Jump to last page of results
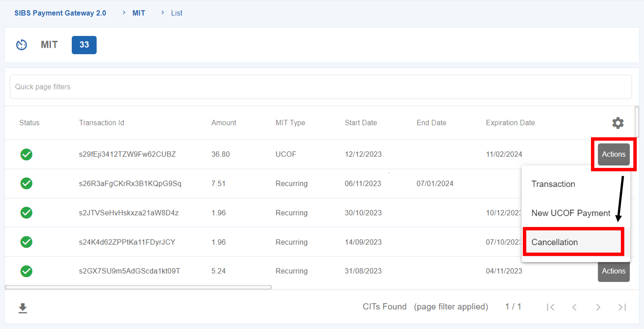 [x=622, y=307]
